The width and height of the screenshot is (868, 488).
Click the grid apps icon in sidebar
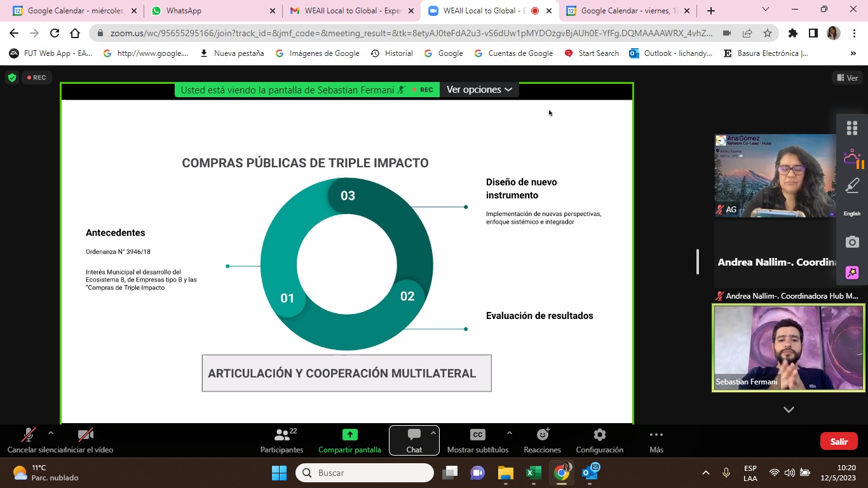(x=852, y=128)
